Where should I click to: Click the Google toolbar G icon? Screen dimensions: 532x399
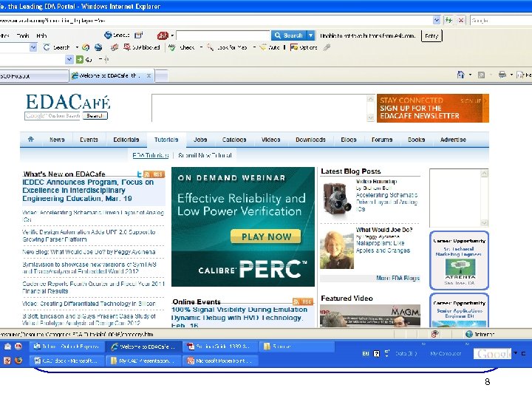(47, 47)
